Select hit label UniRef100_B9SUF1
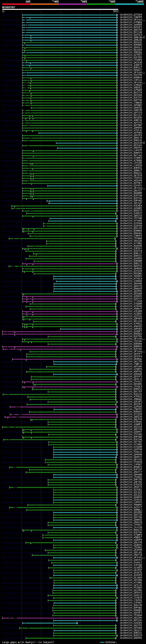 click(131, 27)
